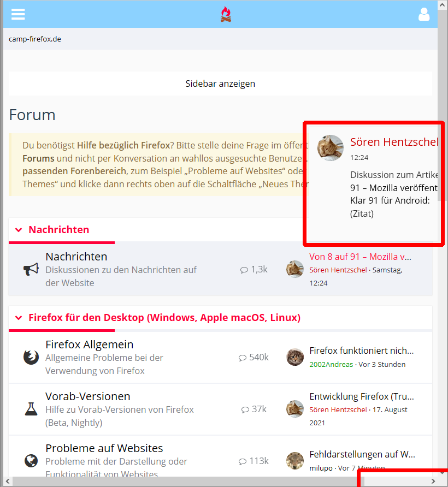This screenshot has width=448, height=487.
Task: Open the user account icon
Action: coord(424,14)
